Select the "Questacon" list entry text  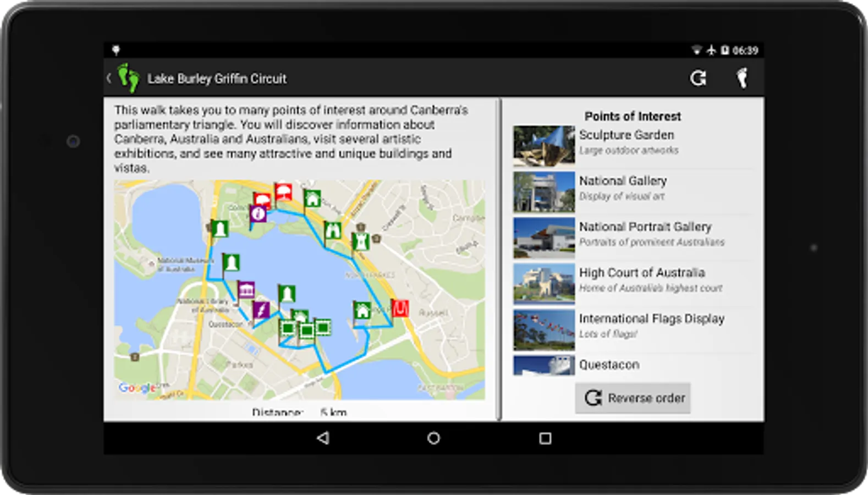click(609, 365)
